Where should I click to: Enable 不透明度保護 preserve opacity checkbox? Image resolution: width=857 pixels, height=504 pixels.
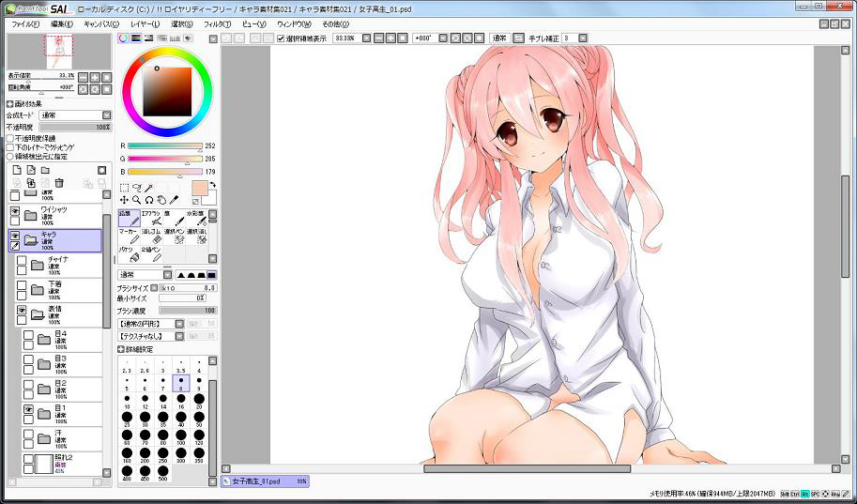click(x=10, y=138)
